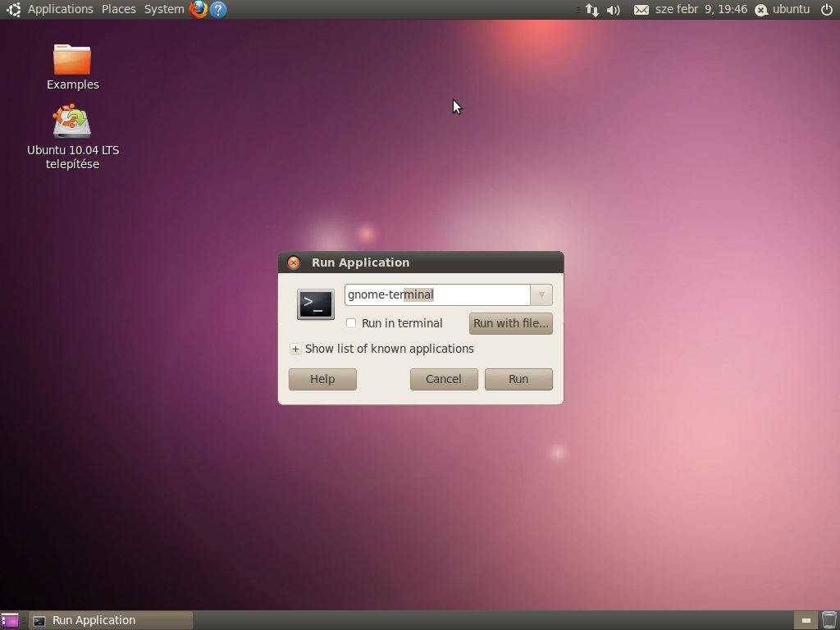Open the command history dropdown arrow
This screenshot has height=630, width=840.
[541, 294]
